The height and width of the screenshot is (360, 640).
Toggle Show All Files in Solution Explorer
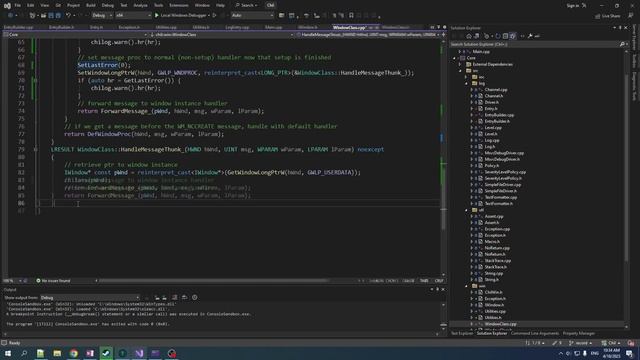pyautogui.click(x=513, y=36)
